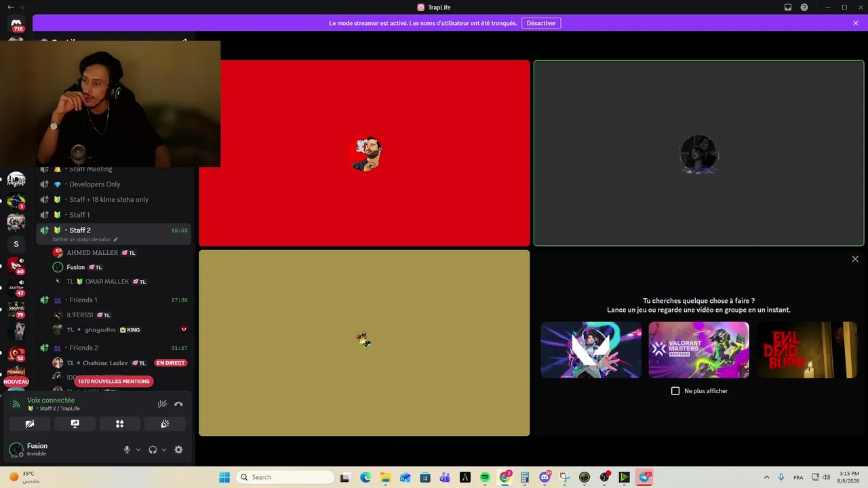Join Staff + 18 klme sfeha only channel
868x488 pixels.
[113, 199]
